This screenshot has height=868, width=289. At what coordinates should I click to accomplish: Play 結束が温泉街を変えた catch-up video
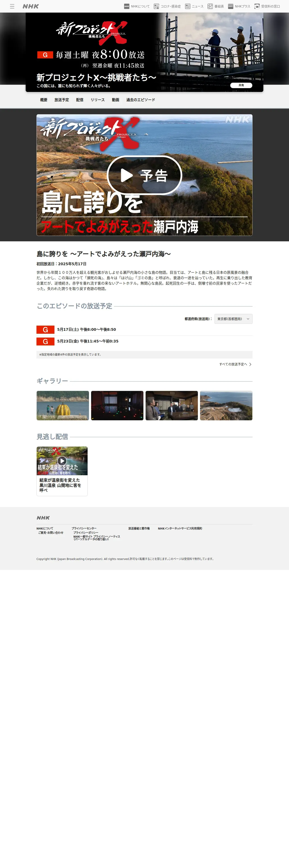62,461
